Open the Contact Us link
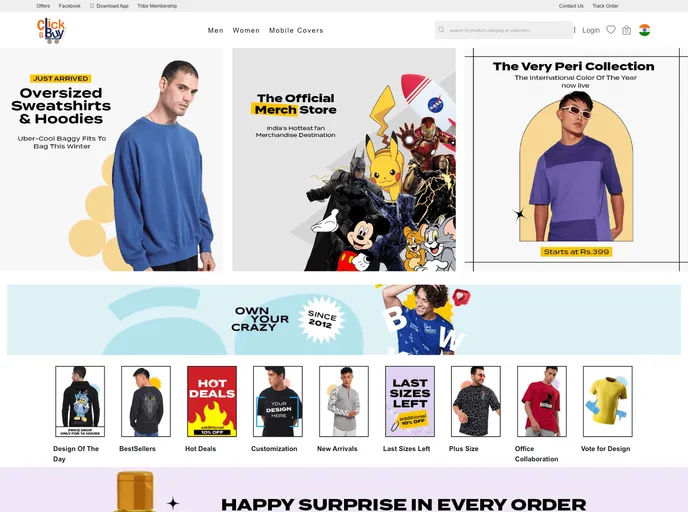The height and width of the screenshot is (512, 688). click(x=571, y=6)
